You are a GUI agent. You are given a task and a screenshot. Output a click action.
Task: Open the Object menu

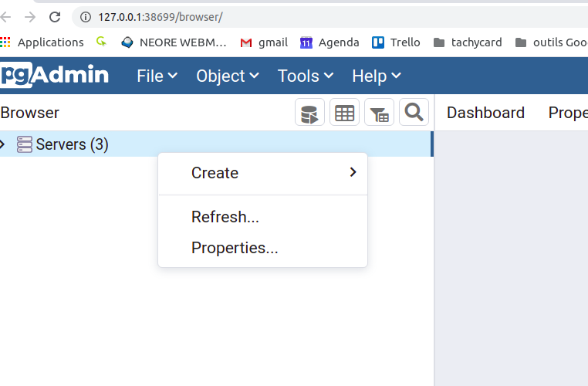pos(227,76)
